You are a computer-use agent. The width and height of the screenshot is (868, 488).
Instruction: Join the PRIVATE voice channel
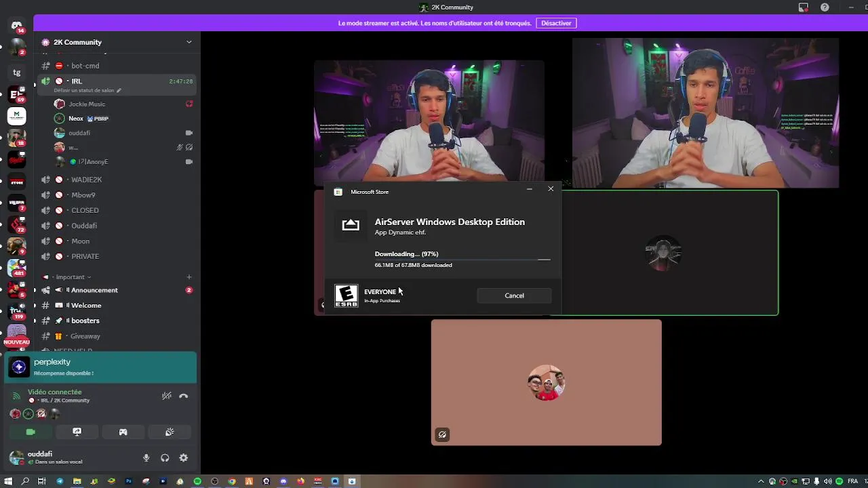pyautogui.click(x=117, y=256)
